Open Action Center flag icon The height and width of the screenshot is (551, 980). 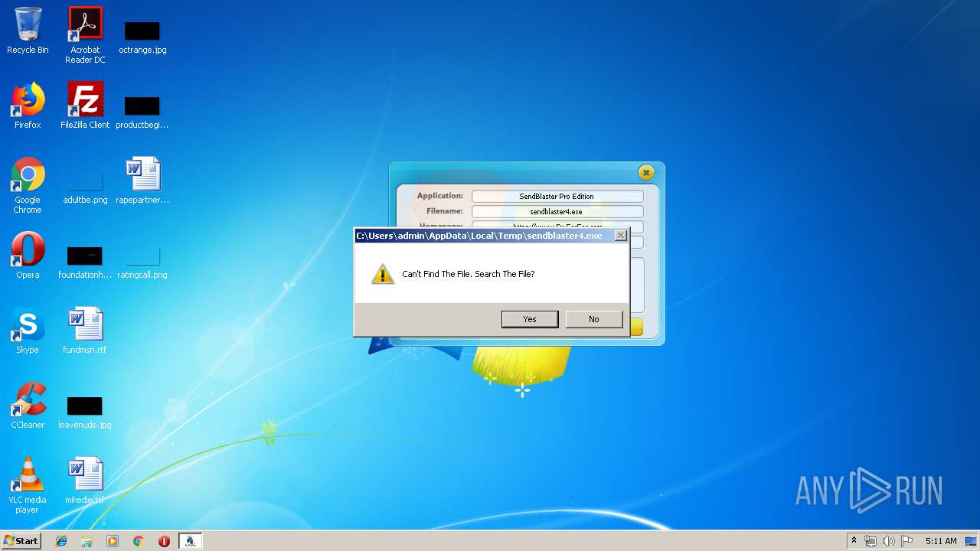906,541
